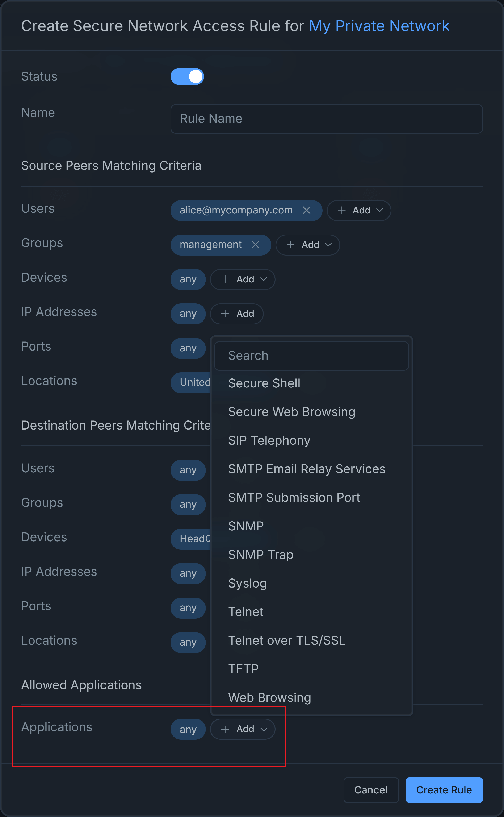
Task: Choose SIP Telephony in the dropdown list
Action: (x=269, y=440)
